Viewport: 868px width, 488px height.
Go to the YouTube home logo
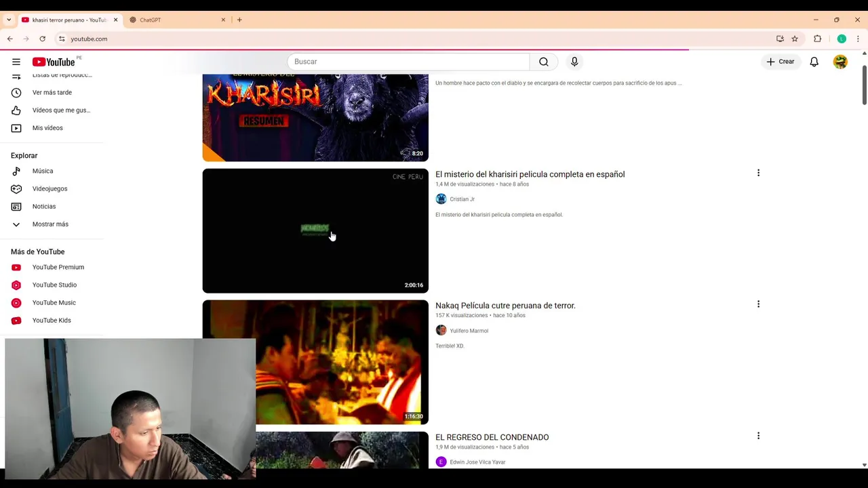tap(54, 62)
